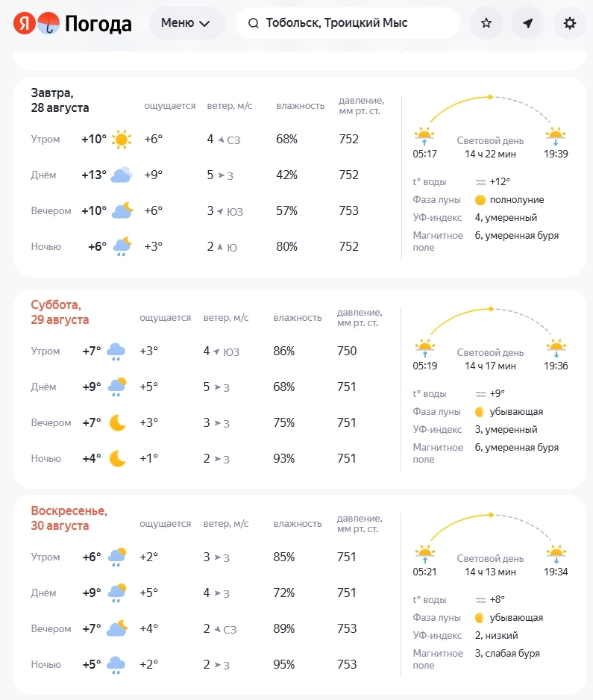Click the full moon полнолуние icon
The height and width of the screenshot is (700, 593).
click(480, 200)
